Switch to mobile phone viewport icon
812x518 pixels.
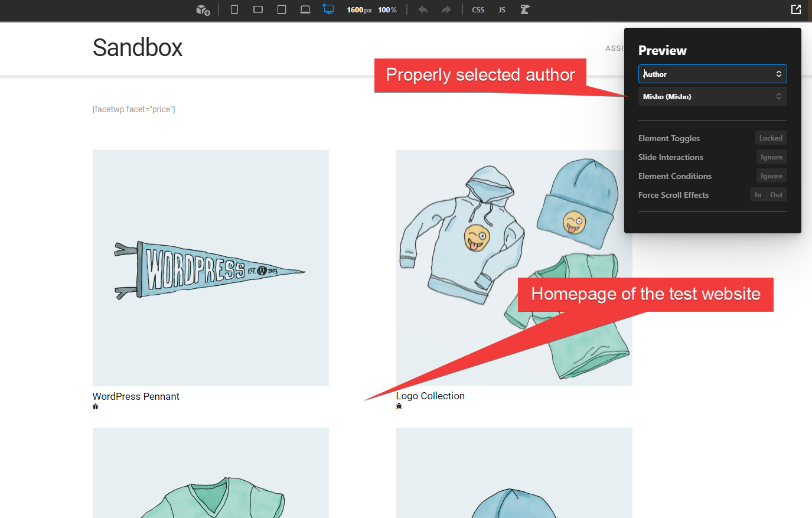pyautogui.click(x=234, y=9)
